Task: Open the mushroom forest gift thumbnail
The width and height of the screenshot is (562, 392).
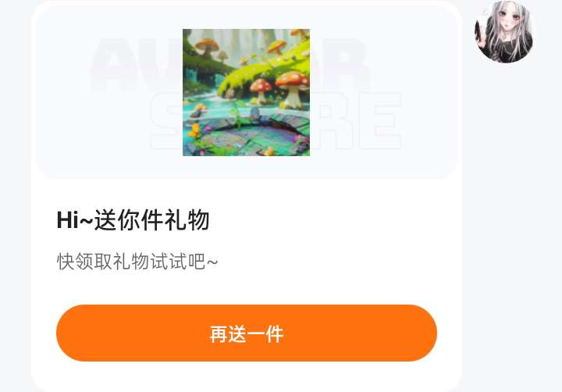Action: pos(246,92)
